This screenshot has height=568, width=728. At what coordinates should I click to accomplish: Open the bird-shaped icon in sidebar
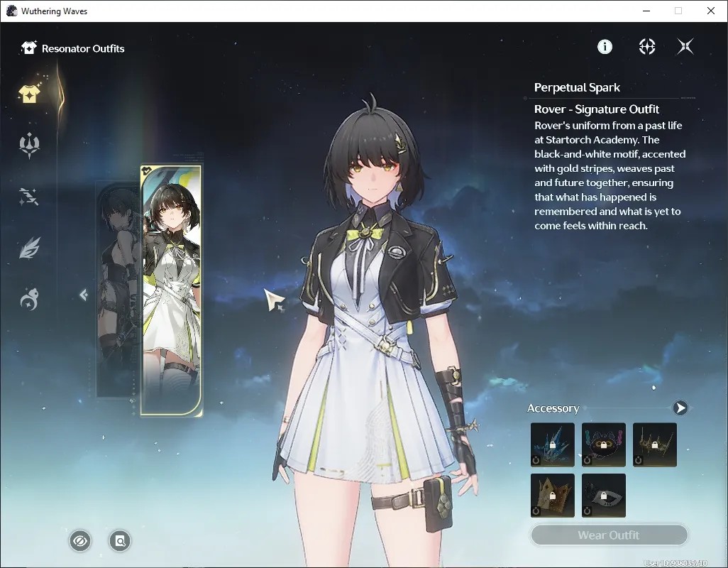pyautogui.click(x=29, y=299)
